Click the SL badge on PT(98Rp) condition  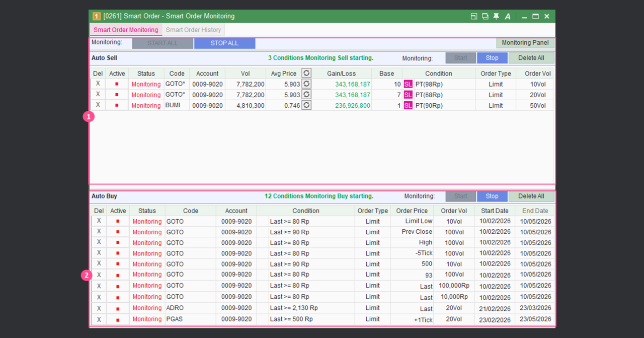click(x=408, y=84)
